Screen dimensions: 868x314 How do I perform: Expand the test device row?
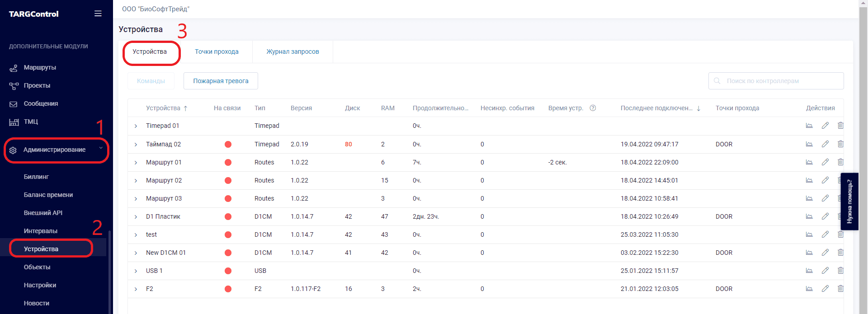tap(136, 235)
